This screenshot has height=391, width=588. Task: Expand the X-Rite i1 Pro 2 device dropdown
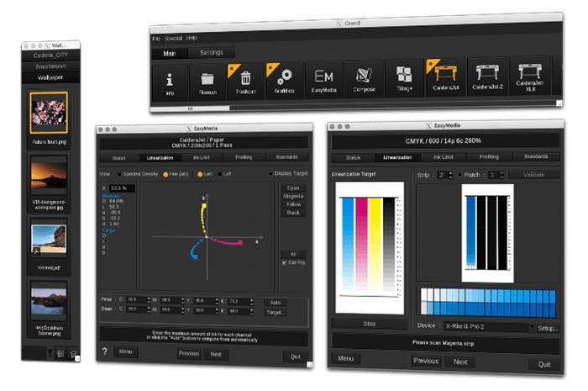[533, 325]
